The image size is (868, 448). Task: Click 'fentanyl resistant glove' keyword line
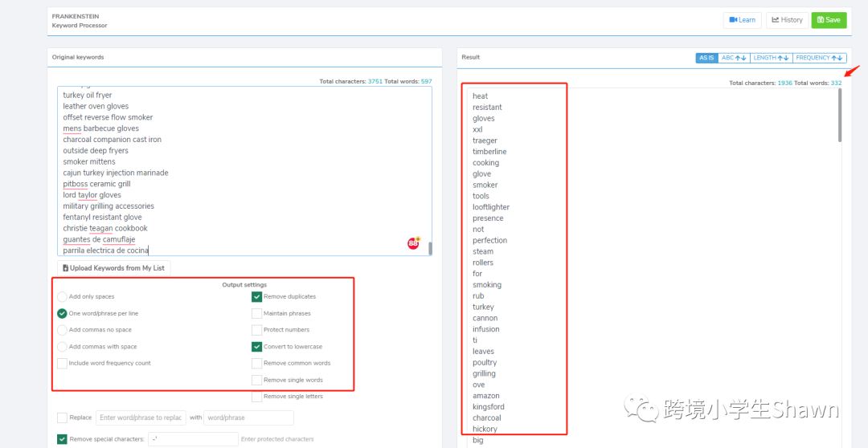(102, 217)
